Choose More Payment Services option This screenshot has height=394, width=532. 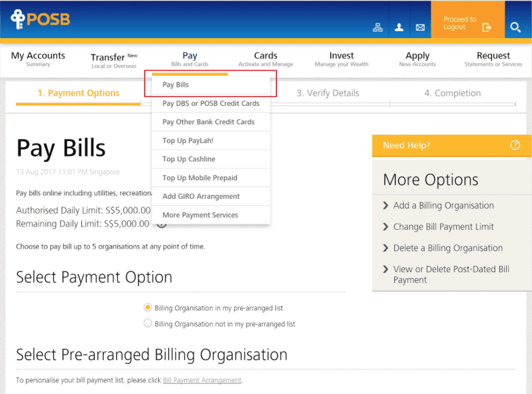coord(211,215)
